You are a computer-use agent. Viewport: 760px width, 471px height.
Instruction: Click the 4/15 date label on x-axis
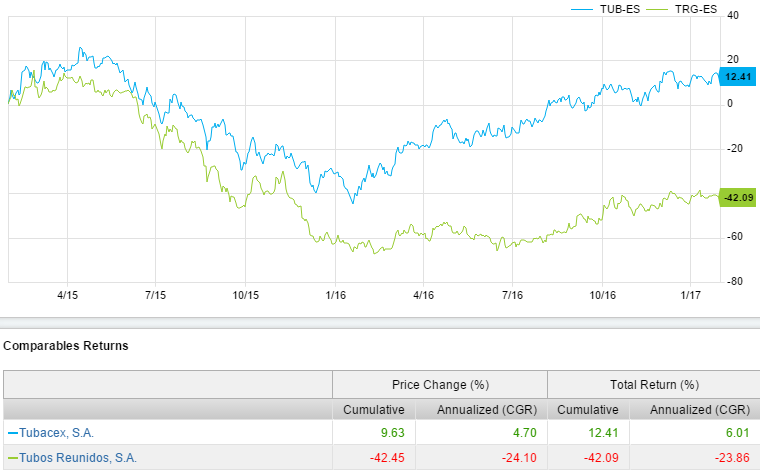pos(68,295)
